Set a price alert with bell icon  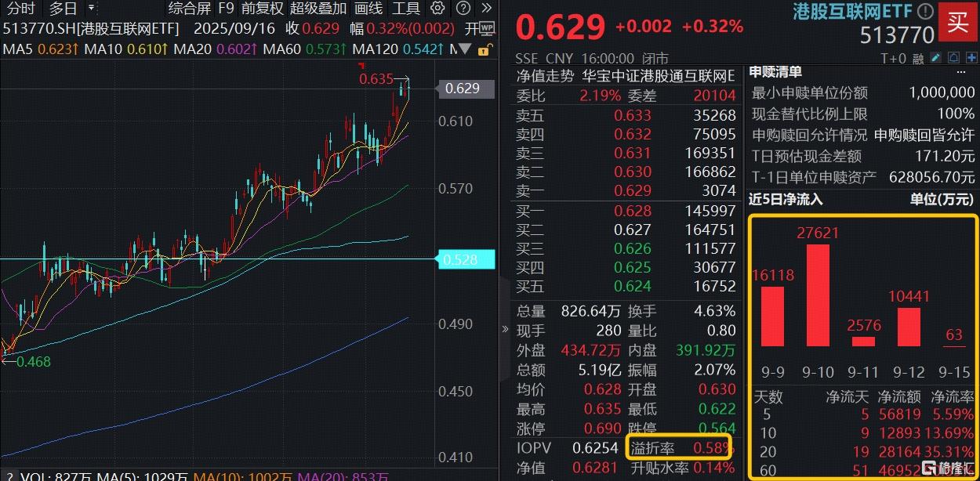(x=953, y=58)
